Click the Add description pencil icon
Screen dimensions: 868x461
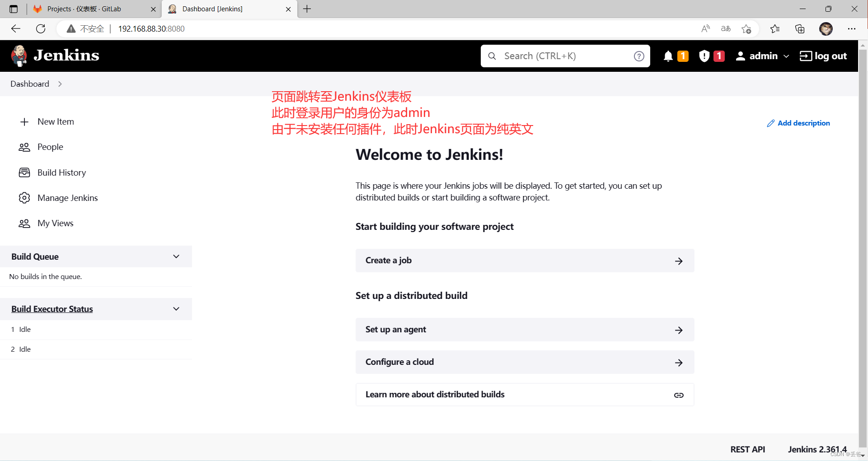(x=771, y=123)
